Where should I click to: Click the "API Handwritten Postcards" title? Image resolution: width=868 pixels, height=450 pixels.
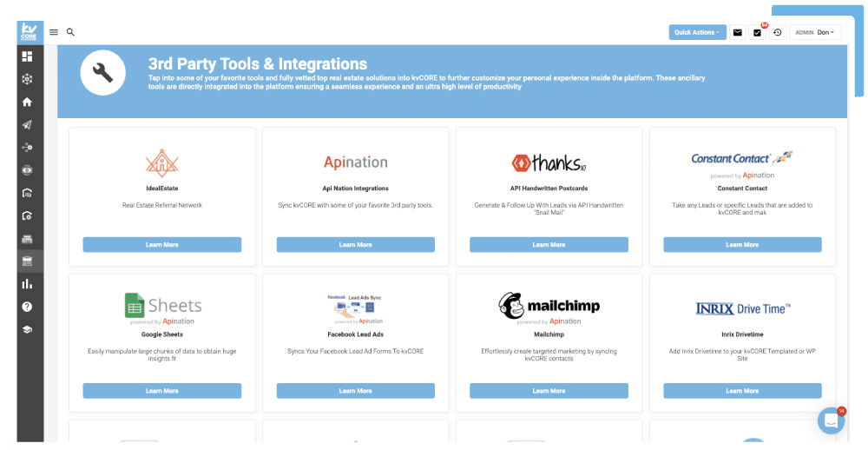coord(549,189)
